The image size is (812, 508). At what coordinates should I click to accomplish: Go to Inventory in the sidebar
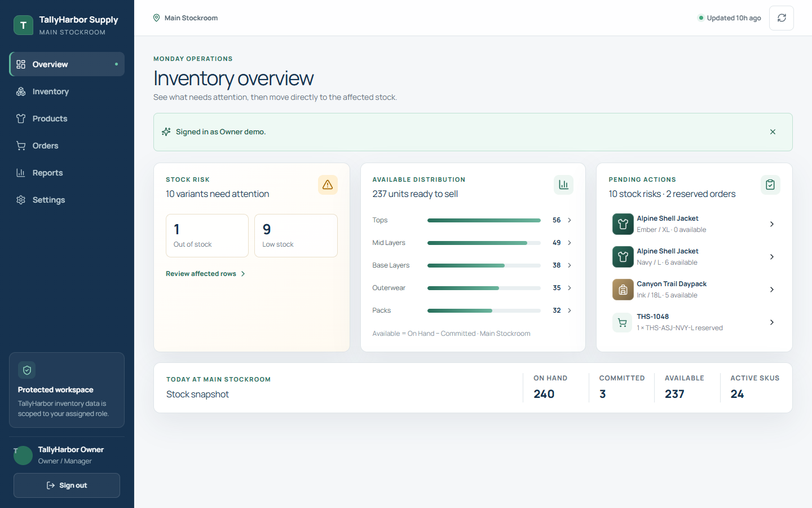click(67, 91)
